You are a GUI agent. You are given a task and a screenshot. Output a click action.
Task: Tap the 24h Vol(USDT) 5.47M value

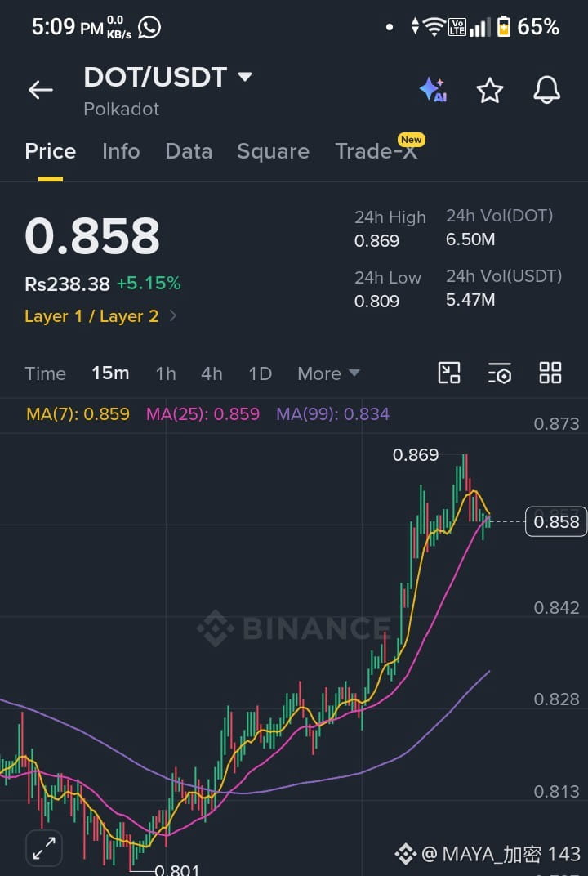pyautogui.click(x=470, y=300)
